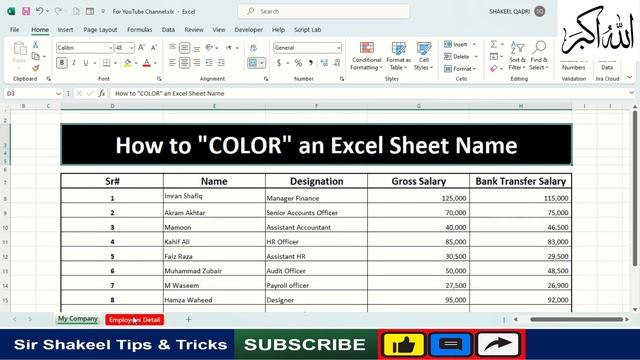
Task: Select the My Company sheet tab
Action: (x=78, y=319)
